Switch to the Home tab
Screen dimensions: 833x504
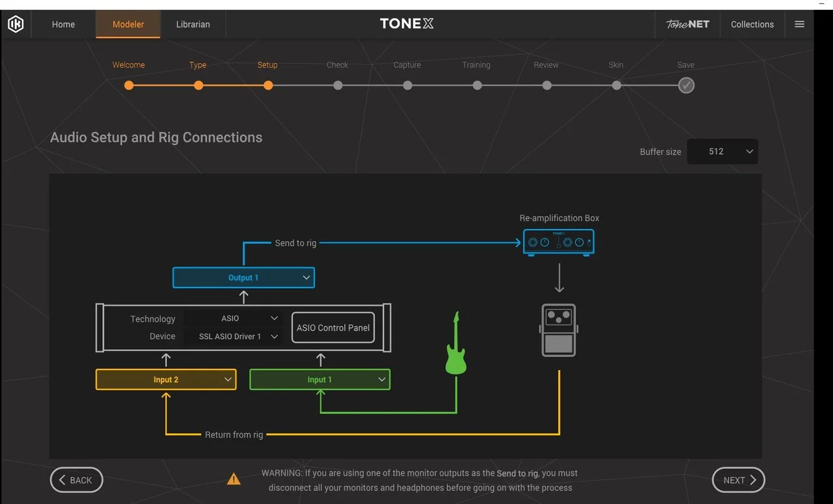tap(63, 25)
